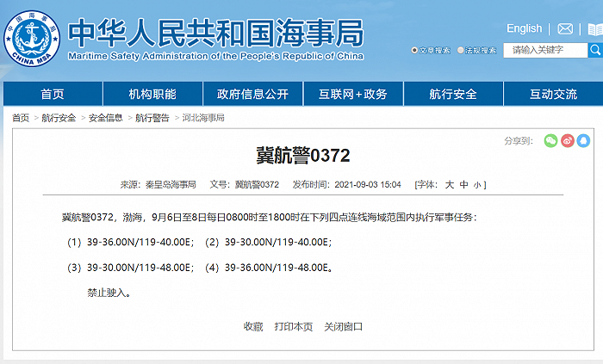
Task: Open the 互动交流 navigation tab
Action: coord(553,94)
